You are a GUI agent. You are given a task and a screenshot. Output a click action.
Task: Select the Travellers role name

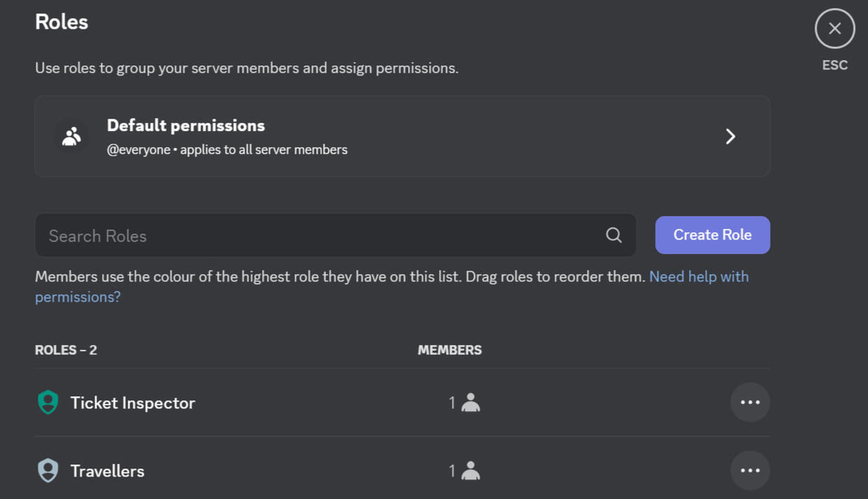tap(107, 471)
